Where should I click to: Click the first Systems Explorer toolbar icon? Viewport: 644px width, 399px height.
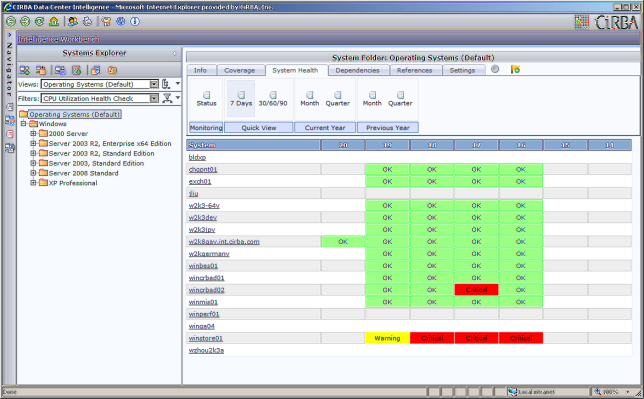pyautogui.click(x=25, y=70)
